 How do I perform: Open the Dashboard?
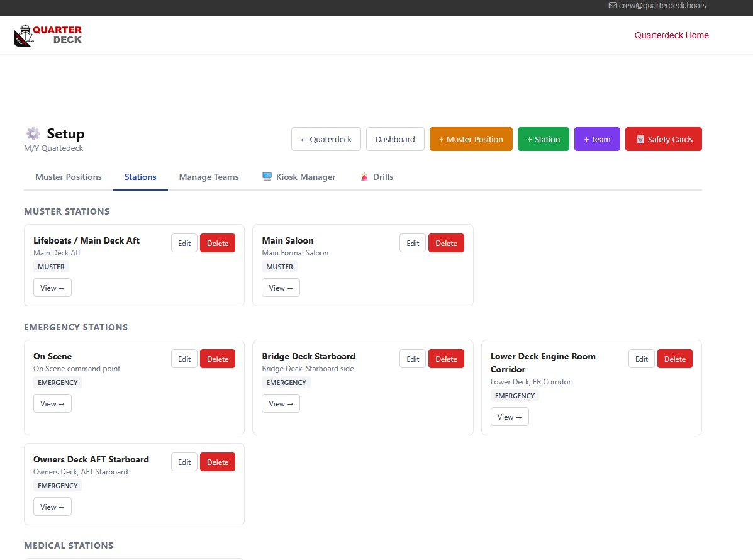point(395,139)
